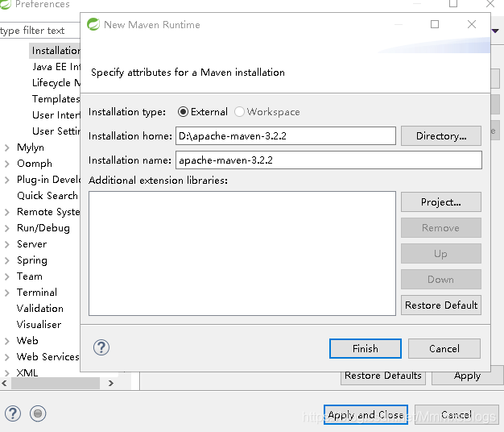The height and width of the screenshot is (432, 504).
Task: Expand the Oomph preferences node
Action: point(7,164)
